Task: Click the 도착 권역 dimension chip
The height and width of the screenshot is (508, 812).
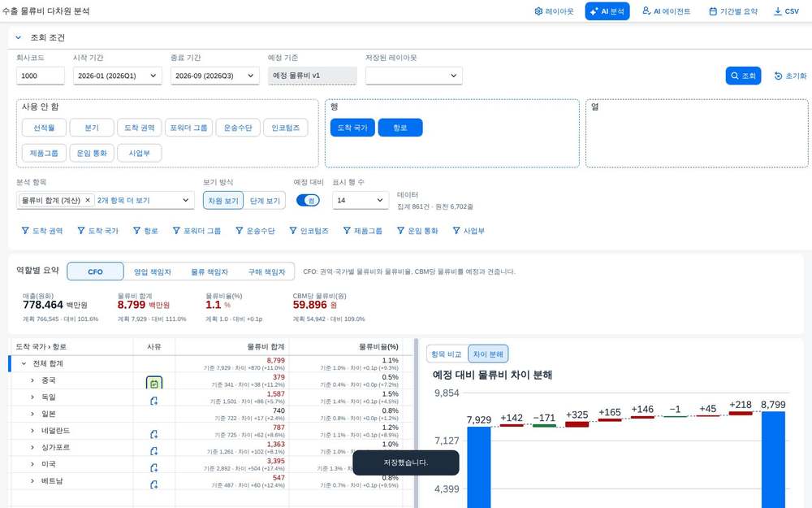Action: [140, 128]
